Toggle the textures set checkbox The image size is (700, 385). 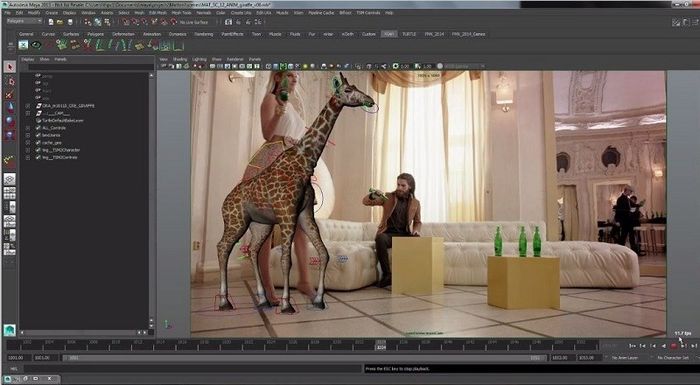click(38, 135)
